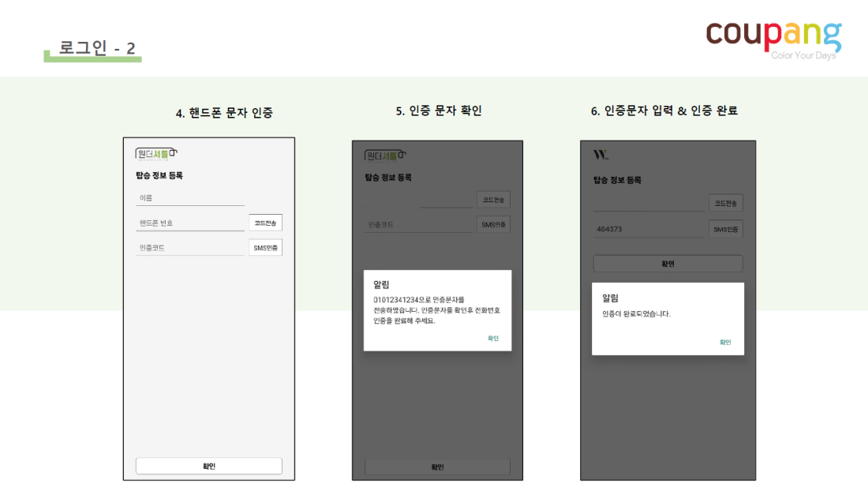The width and height of the screenshot is (868, 495).
Task: Click 알림 title in step 6 dialog
Action: coord(610,298)
